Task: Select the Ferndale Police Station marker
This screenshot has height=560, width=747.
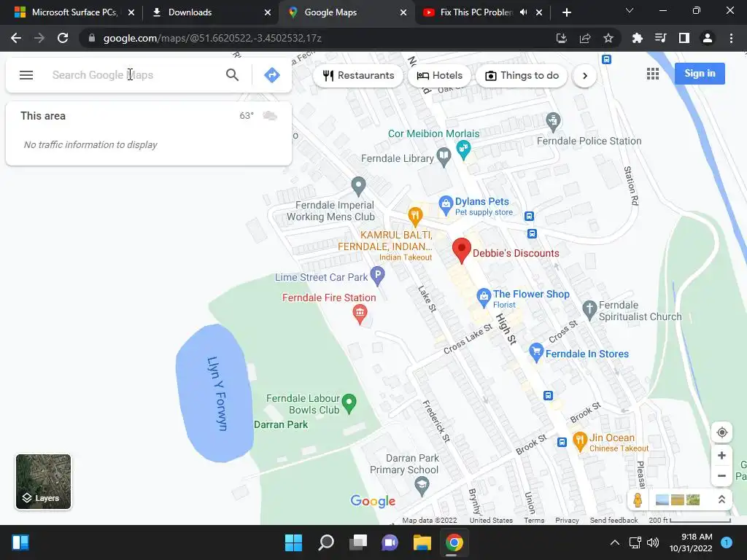Action: click(x=553, y=122)
